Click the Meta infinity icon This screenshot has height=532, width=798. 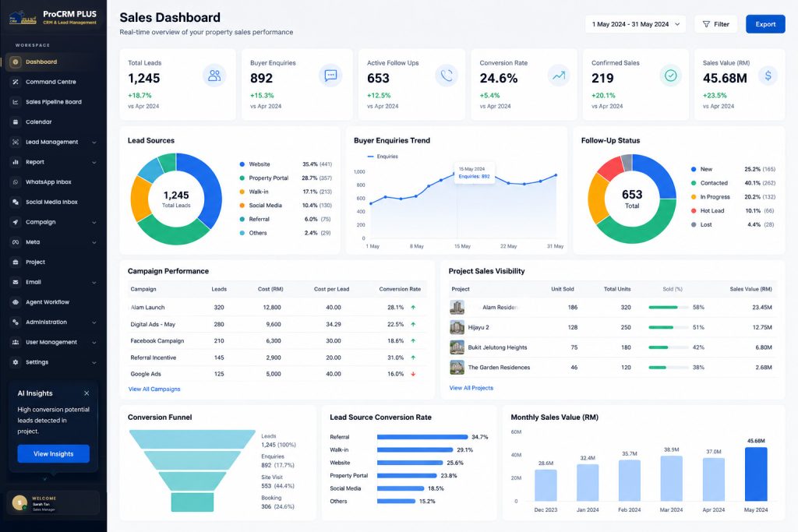coord(16,242)
